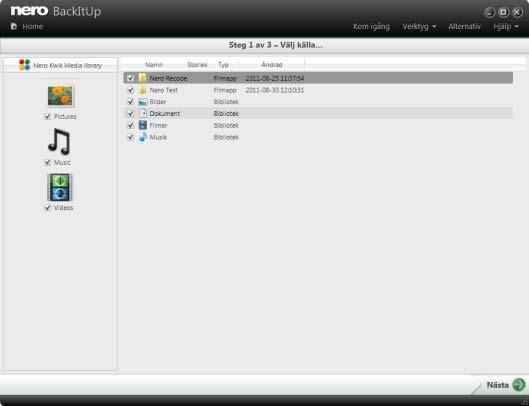Open the Kom igång menu item
Screen dimensions: 529x406
pos(371,26)
